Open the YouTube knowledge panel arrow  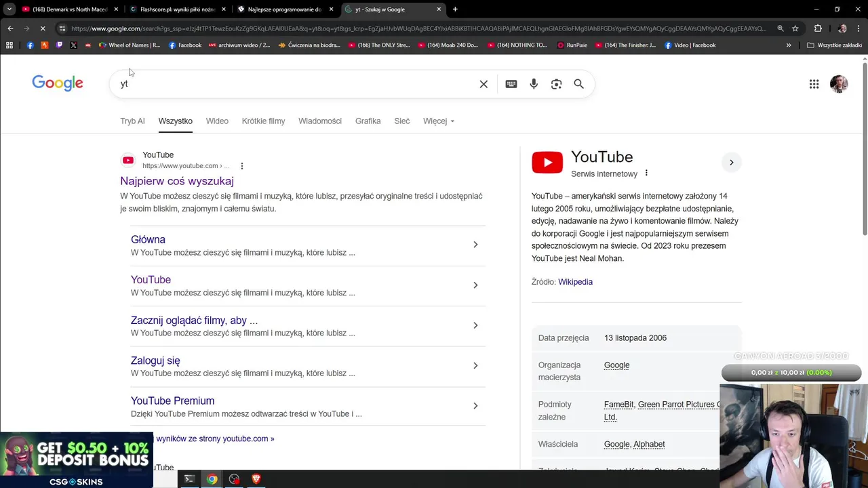pyautogui.click(x=731, y=163)
